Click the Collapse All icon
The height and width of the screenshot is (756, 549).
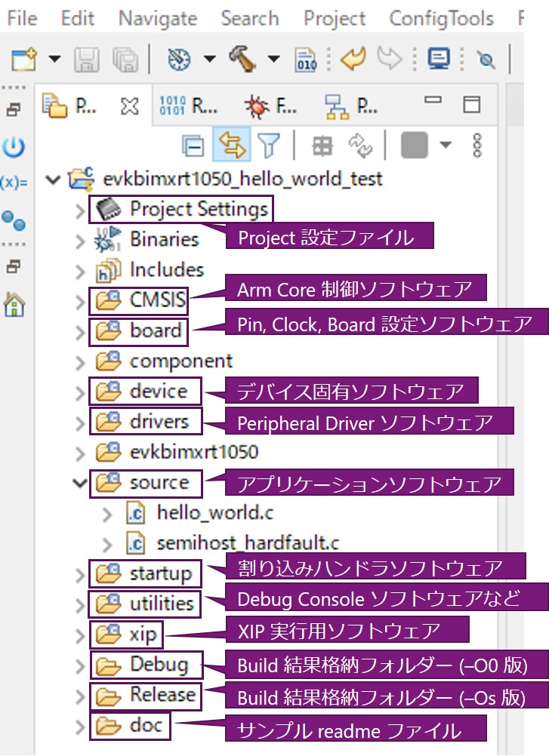click(x=193, y=145)
